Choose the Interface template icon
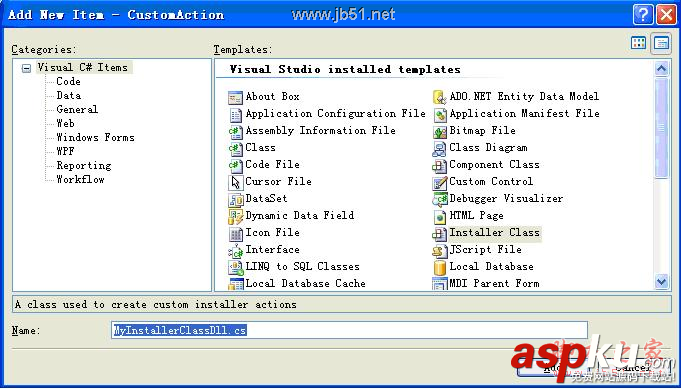 pyautogui.click(x=235, y=251)
